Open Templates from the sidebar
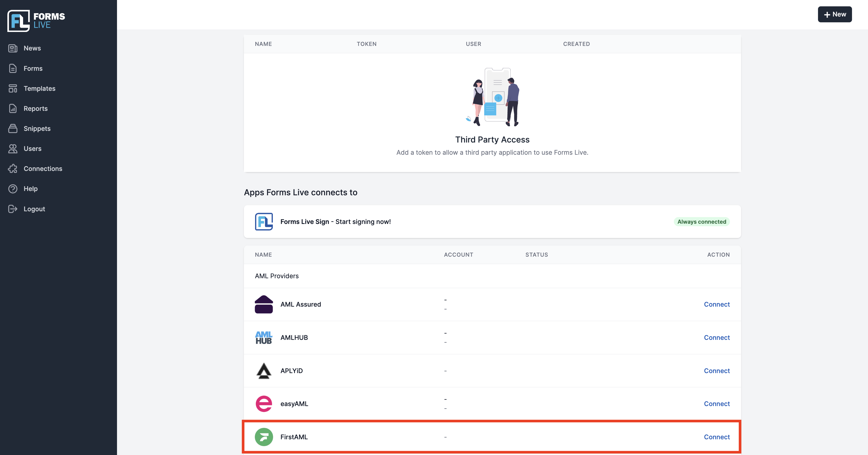The height and width of the screenshot is (455, 868). [39, 89]
